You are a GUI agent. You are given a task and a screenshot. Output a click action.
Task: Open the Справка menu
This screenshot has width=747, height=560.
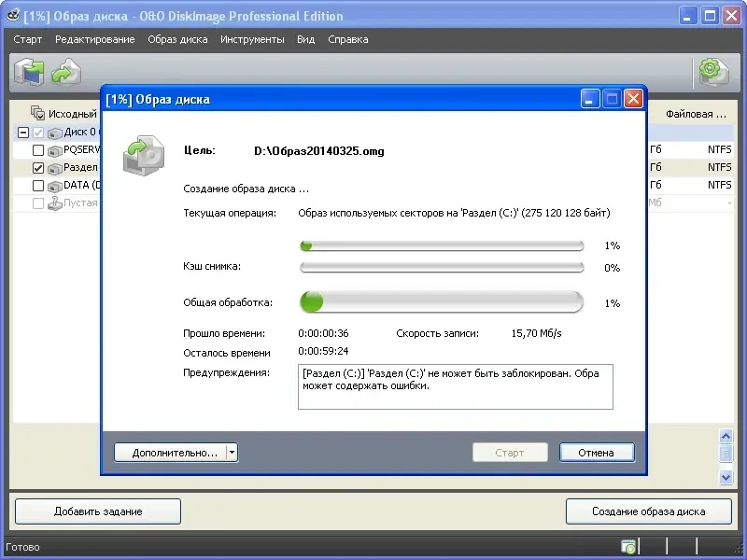(347, 39)
